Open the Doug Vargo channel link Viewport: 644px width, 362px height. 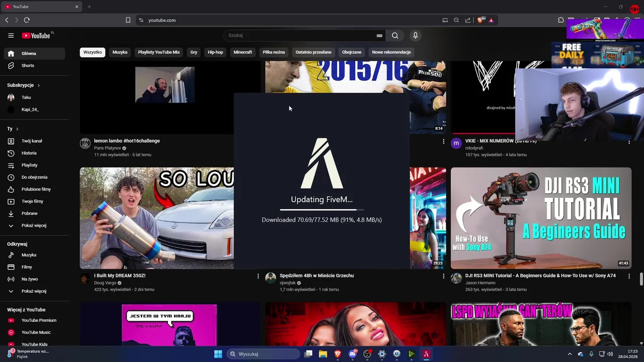click(106, 283)
